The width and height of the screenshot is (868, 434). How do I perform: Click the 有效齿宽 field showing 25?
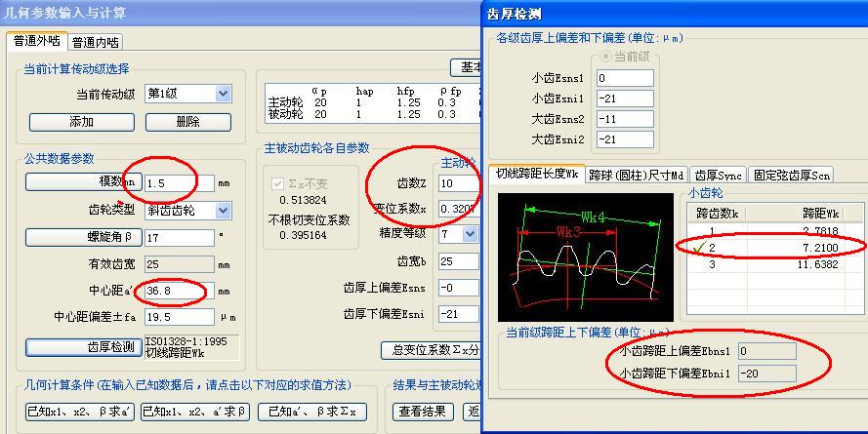click(180, 264)
